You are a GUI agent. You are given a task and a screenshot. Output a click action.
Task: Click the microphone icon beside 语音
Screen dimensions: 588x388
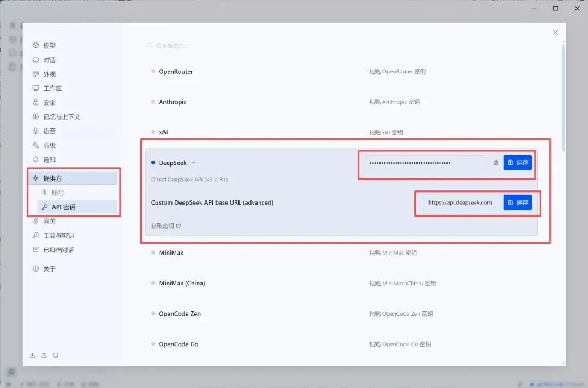coord(35,131)
